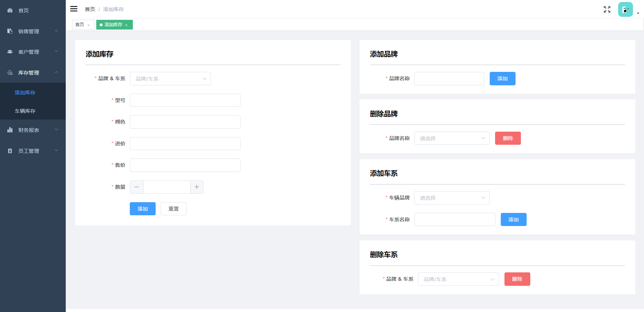Click the 重置 button
The image size is (644, 312).
pos(173,209)
